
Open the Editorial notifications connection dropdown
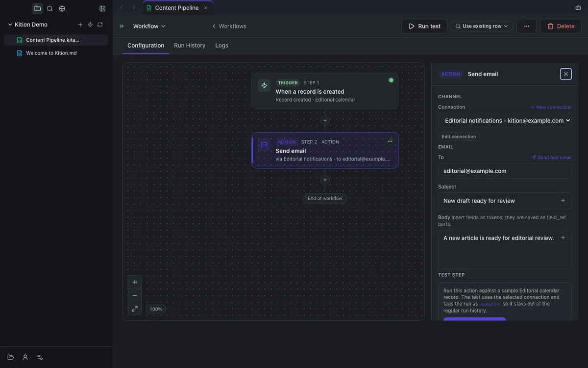[505, 121]
